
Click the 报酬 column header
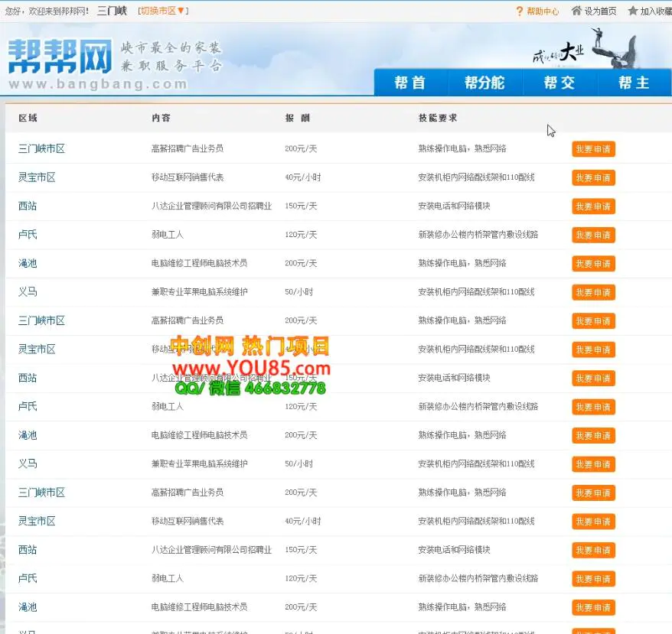pos(298,119)
